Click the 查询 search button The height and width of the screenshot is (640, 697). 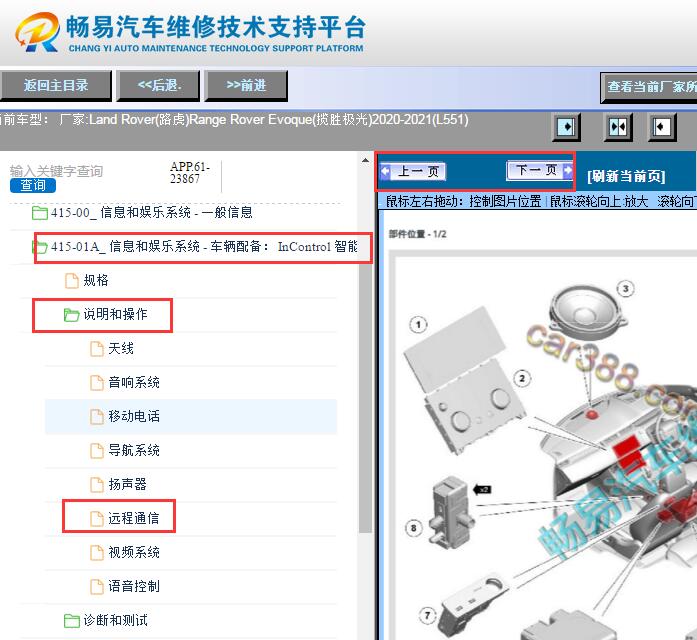(33, 185)
